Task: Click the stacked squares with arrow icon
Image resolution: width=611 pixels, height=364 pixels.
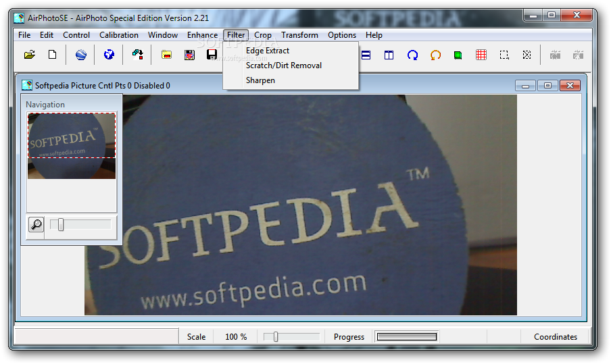Action: [138, 55]
